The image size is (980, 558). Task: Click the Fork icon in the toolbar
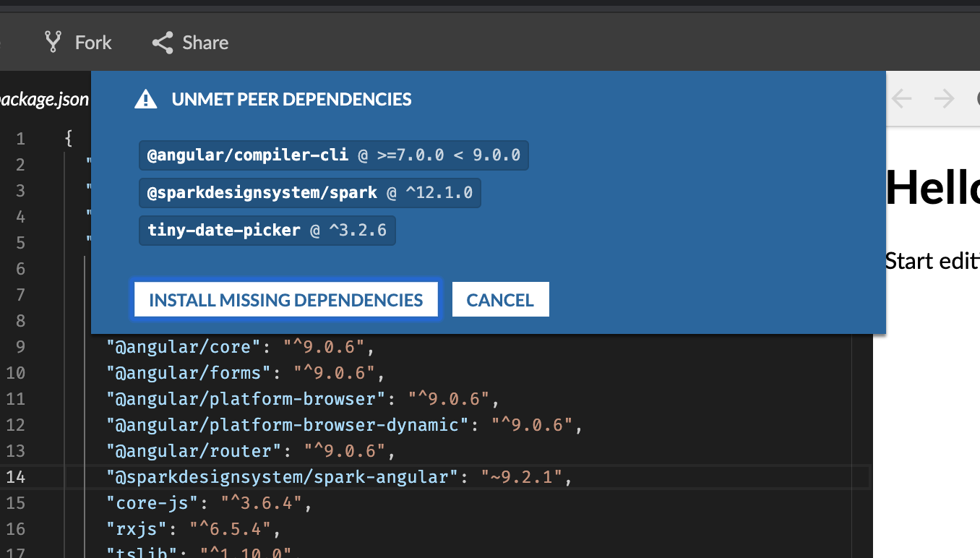pos(53,42)
